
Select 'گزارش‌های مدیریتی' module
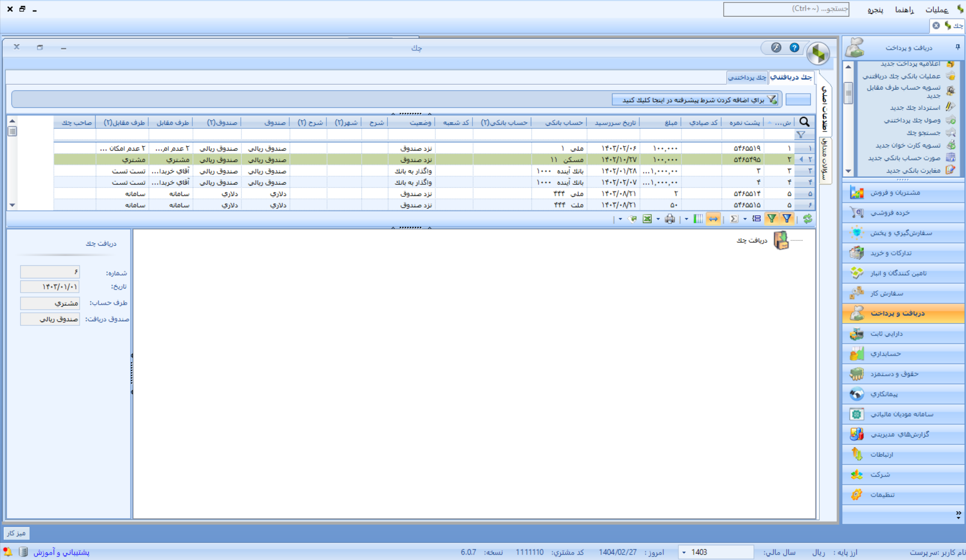903,434
